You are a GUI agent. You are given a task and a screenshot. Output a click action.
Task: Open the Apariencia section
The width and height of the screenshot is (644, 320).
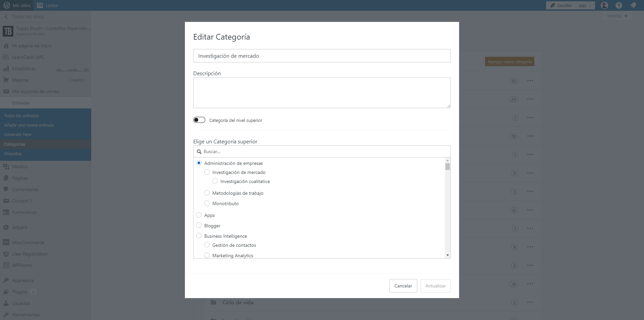pyautogui.click(x=22, y=280)
